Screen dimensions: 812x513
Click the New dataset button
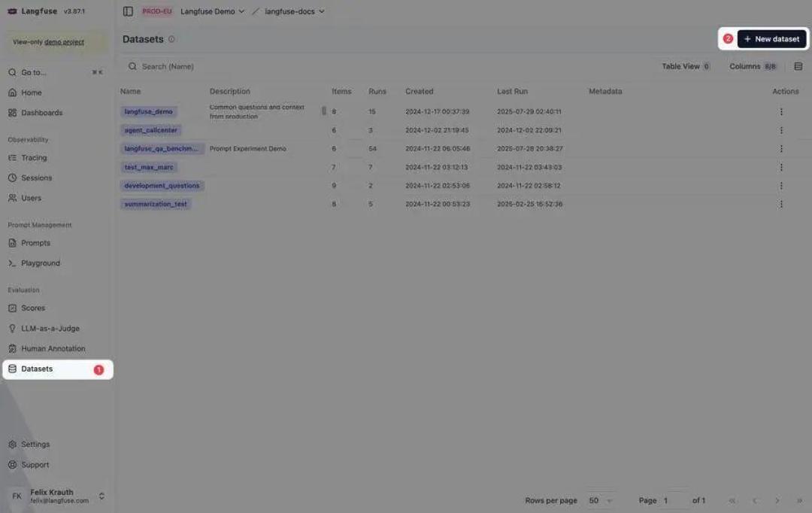771,39
